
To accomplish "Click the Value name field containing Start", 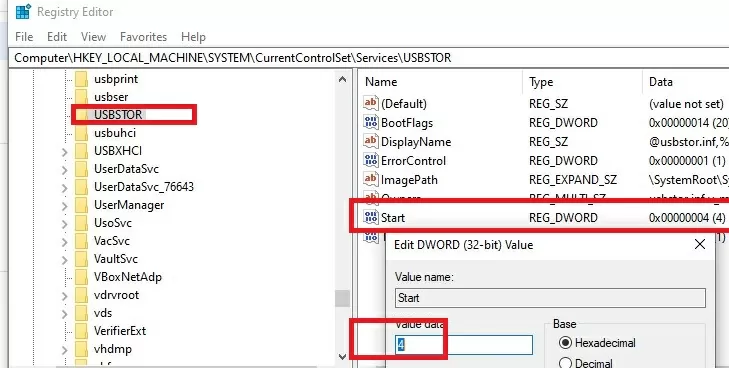I will click(550, 298).
